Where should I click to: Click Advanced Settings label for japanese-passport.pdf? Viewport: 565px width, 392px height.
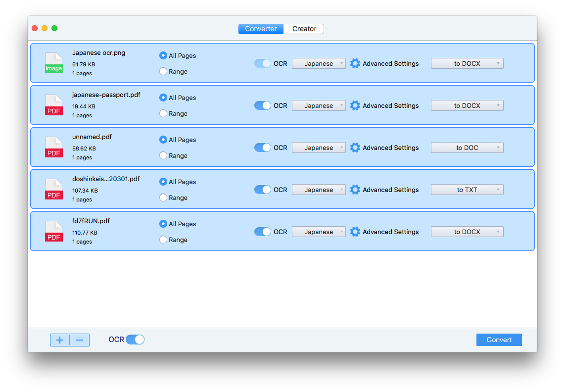tap(390, 105)
